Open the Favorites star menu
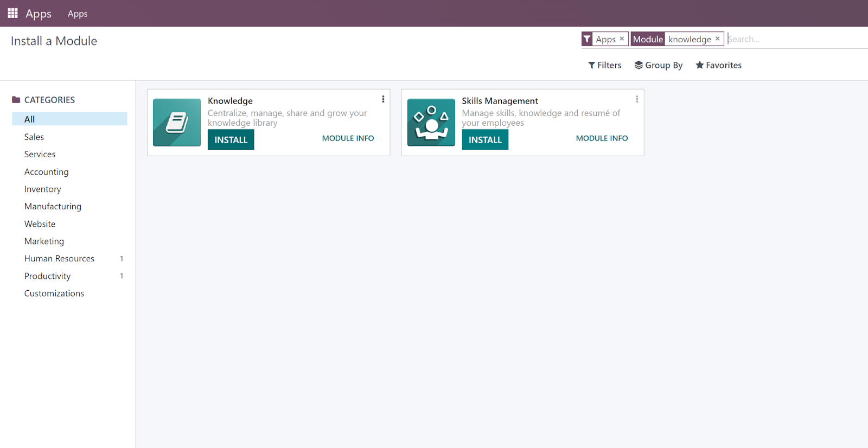 tap(719, 65)
